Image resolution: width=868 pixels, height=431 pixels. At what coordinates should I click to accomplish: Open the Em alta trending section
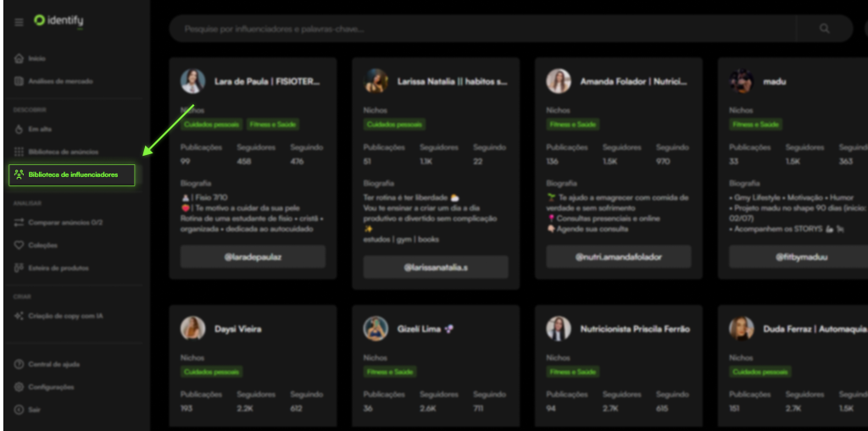tap(40, 129)
